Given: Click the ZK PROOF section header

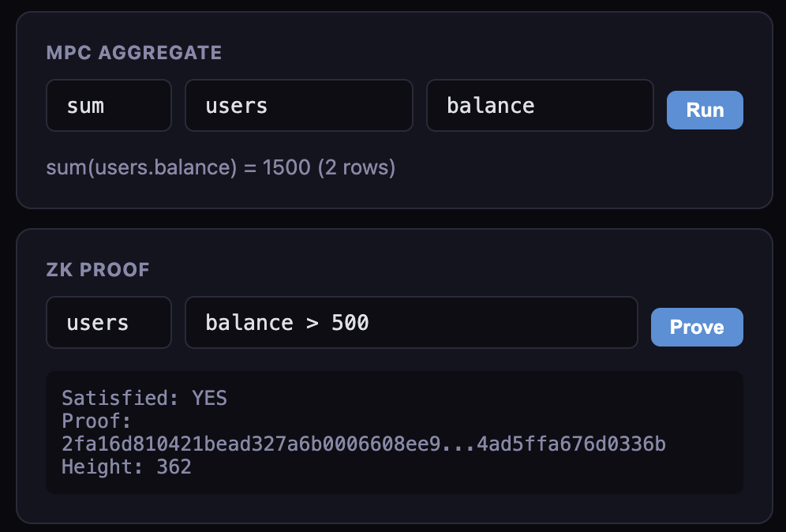Looking at the screenshot, I should click(x=97, y=269).
